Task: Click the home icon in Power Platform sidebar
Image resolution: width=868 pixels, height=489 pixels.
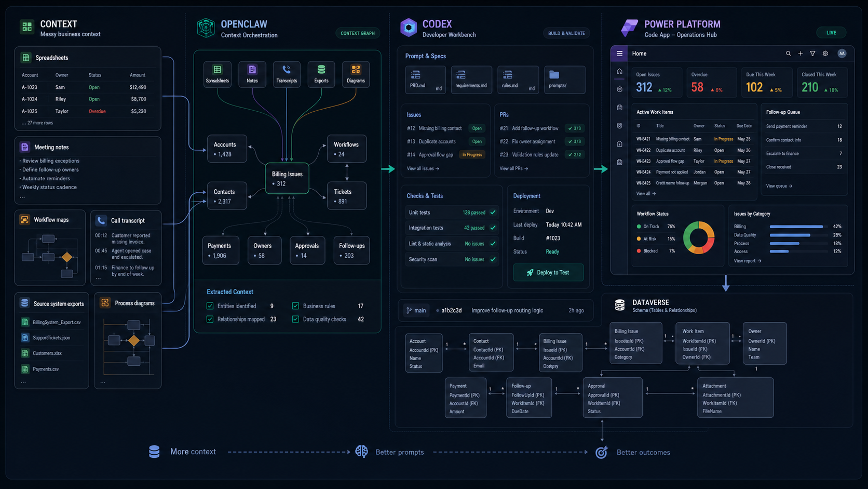Action: 619,71
